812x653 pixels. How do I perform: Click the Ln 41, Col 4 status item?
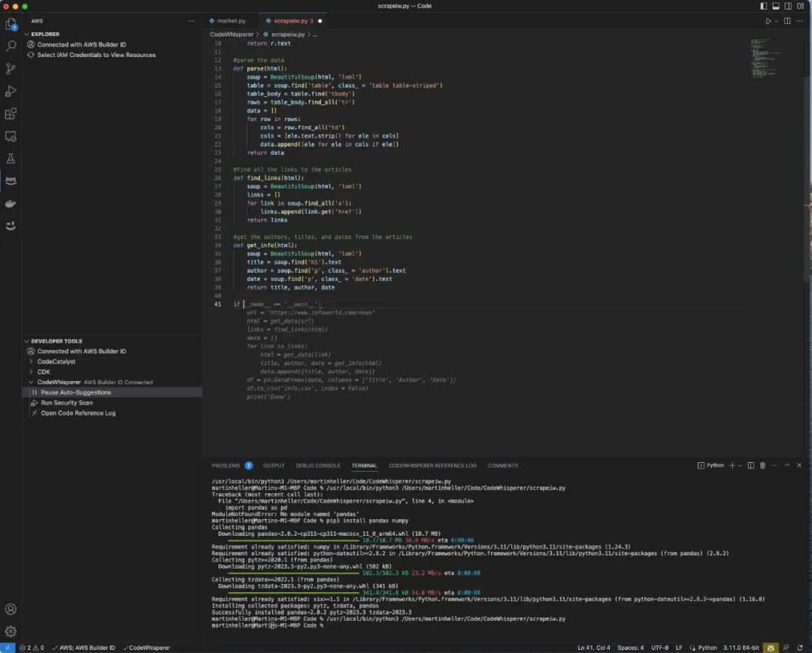pos(593,648)
